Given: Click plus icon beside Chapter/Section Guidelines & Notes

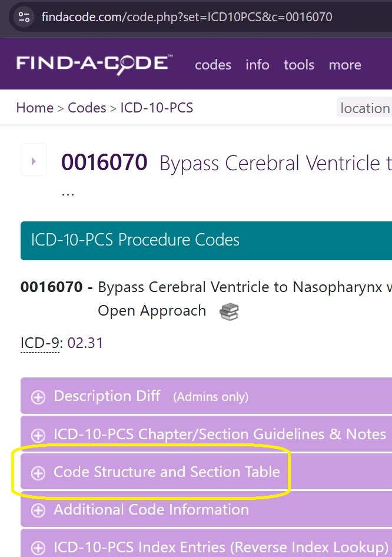Looking at the screenshot, I should click(38, 435).
